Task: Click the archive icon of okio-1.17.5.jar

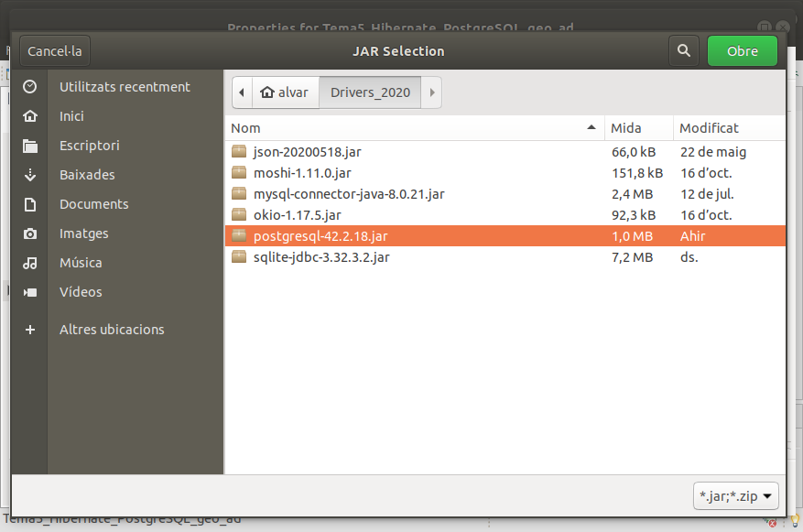Action: click(239, 214)
